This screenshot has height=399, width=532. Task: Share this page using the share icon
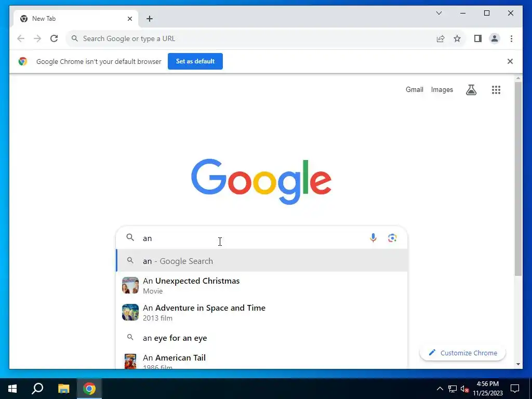pyautogui.click(x=441, y=38)
